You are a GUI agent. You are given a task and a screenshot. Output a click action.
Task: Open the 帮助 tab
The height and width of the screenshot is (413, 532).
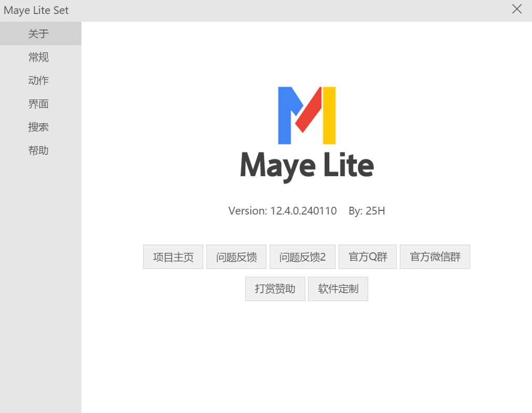38,150
